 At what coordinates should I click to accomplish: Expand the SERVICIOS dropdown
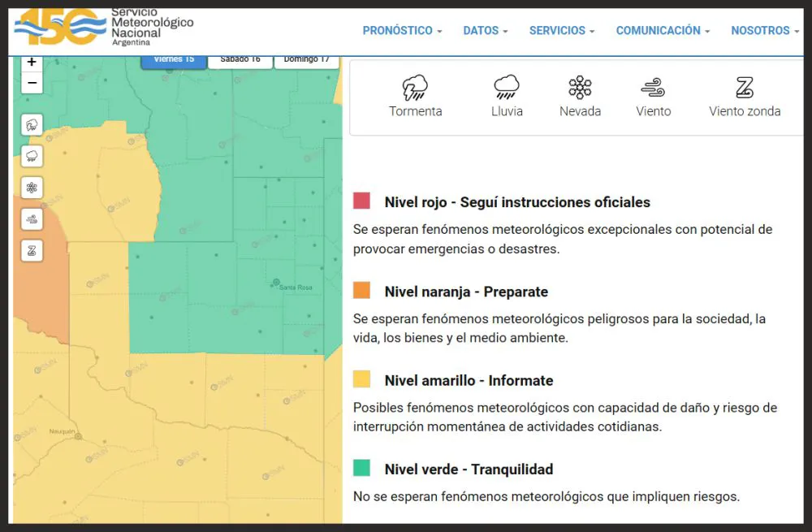point(561,31)
